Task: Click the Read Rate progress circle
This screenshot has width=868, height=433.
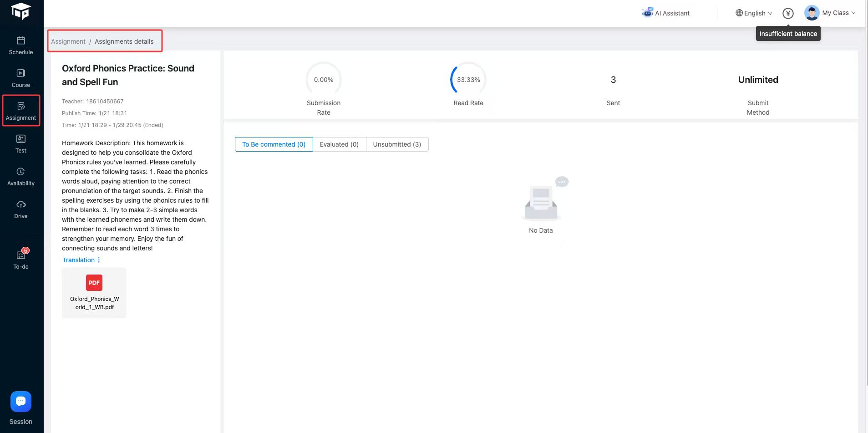Action: click(468, 80)
